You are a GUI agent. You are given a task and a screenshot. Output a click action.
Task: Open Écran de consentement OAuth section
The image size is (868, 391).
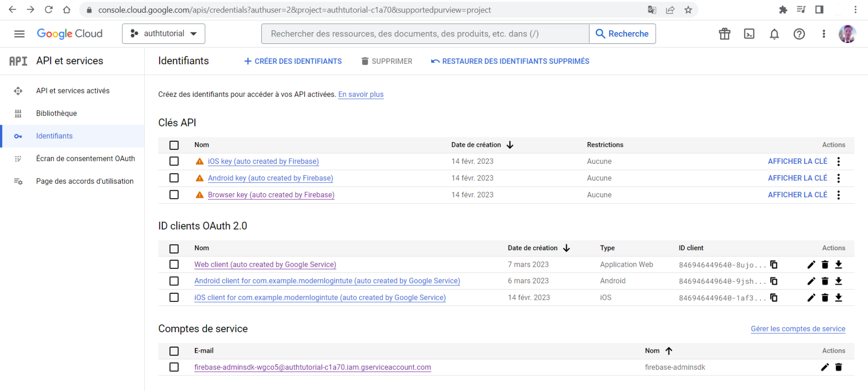pos(85,158)
